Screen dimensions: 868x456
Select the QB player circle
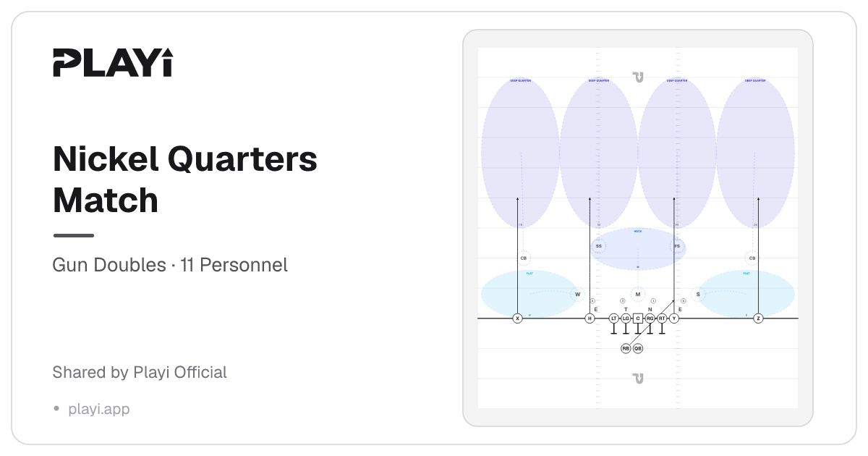coord(638,348)
